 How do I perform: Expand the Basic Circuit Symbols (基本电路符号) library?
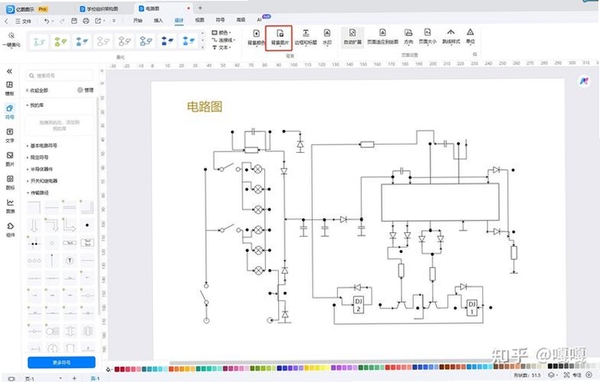click(x=42, y=145)
